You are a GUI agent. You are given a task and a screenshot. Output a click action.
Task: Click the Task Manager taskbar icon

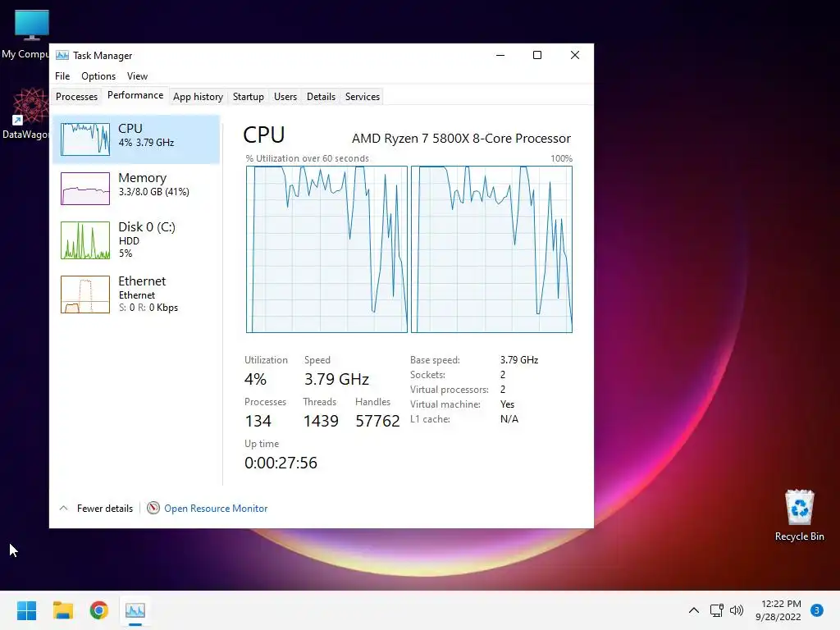135,610
